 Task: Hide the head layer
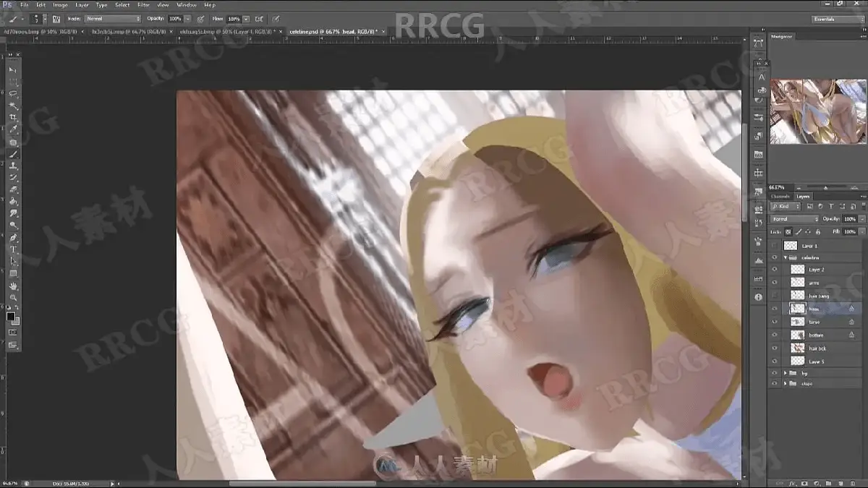click(775, 309)
